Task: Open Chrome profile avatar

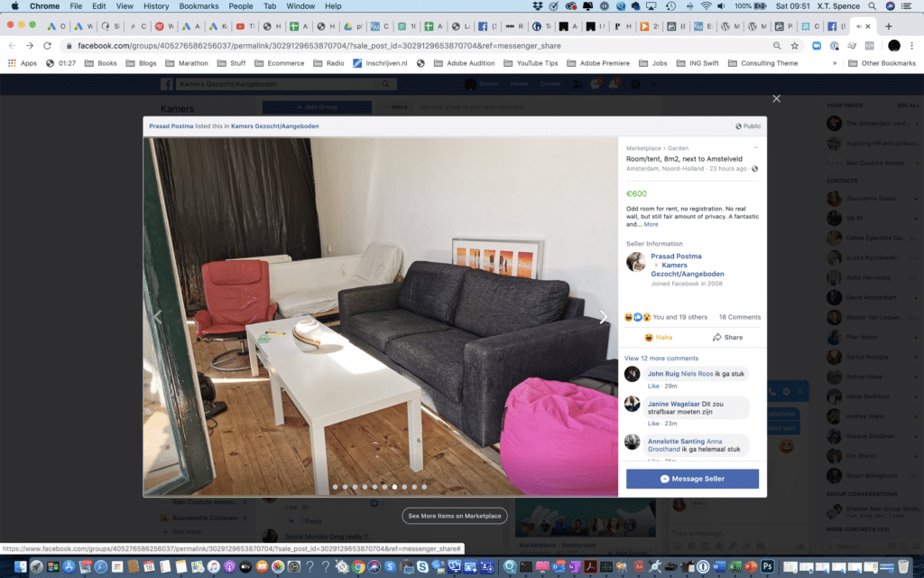Action: 894,45
